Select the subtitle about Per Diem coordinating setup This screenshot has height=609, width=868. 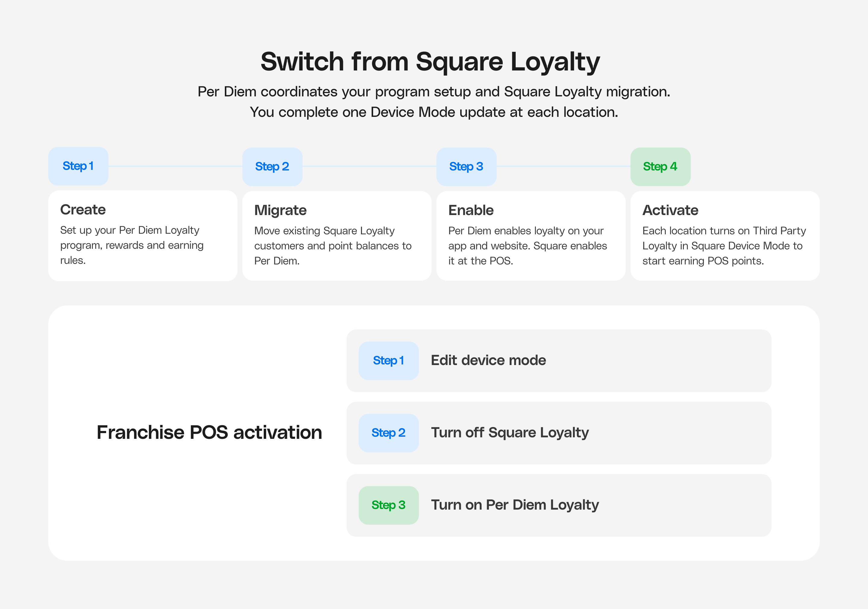(x=434, y=92)
